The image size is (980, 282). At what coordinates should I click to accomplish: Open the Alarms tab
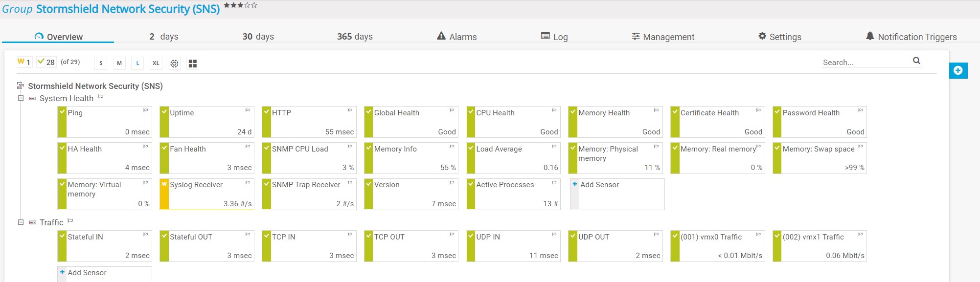[456, 37]
